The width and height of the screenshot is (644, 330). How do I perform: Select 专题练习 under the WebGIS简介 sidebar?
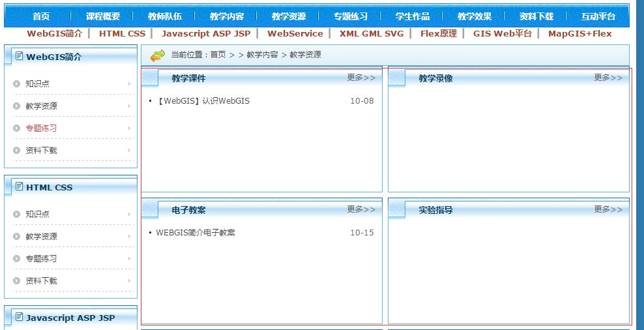coord(41,128)
